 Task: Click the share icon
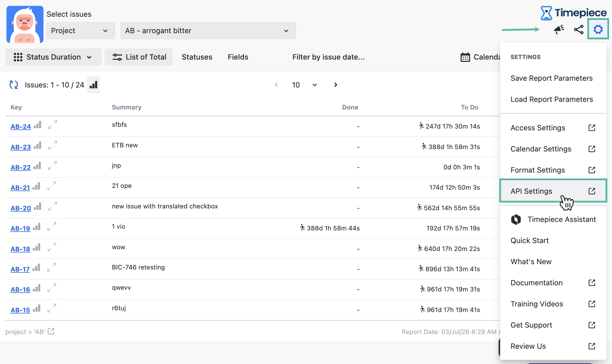(x=579, y=29)
